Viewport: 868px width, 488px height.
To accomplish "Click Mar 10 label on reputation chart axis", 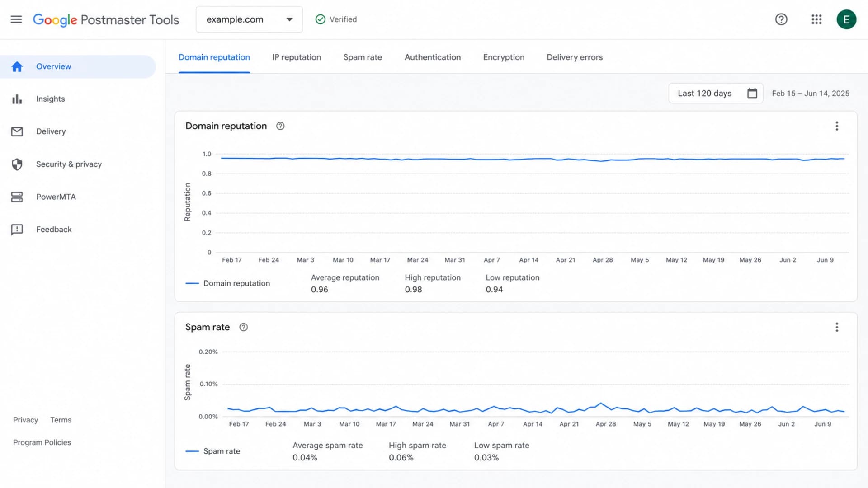I will pos(343,260).
